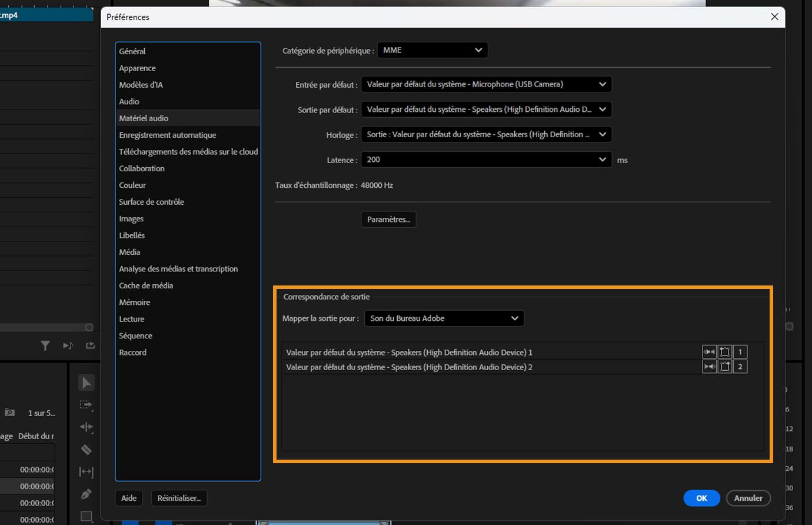This screenshot has width=812, height=525.
Task: Confirm preferences with the OK button
Action: [701, 498]
